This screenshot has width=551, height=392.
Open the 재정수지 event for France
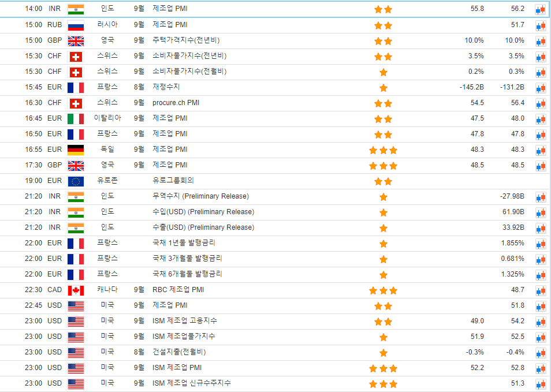pyautogui.click(x=166, y=87)
